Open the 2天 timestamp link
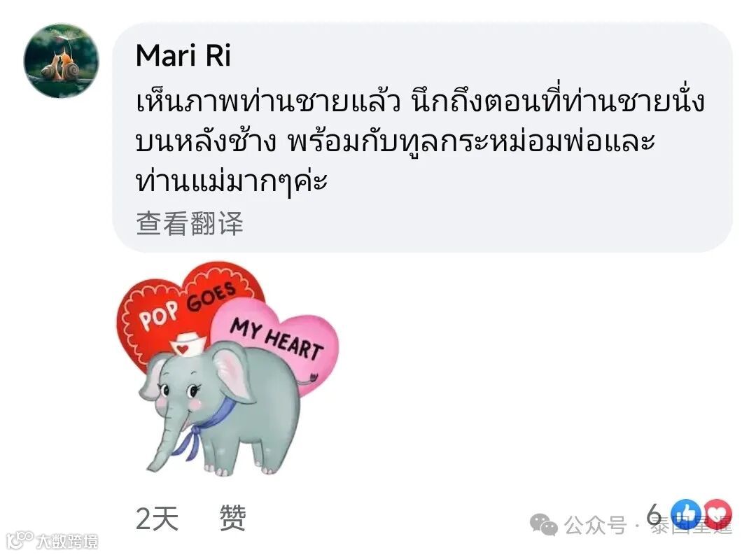The width and height of the screenshot is (756, 555). [x=157, y=519]
